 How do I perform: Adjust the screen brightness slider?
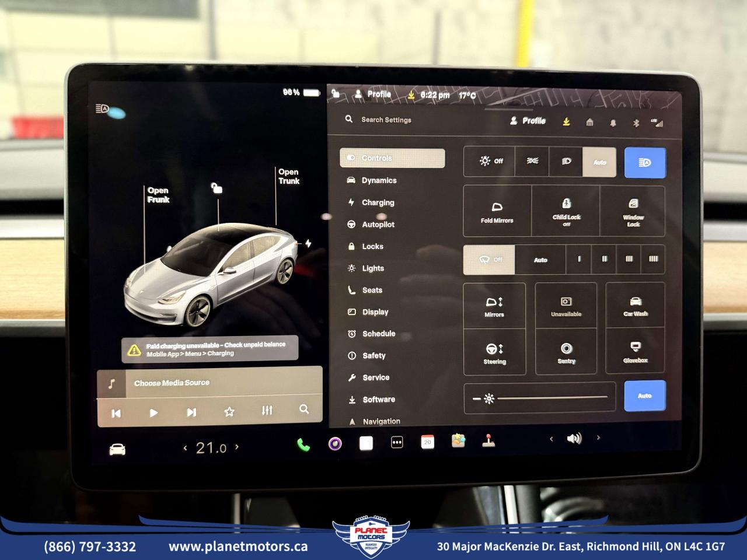point(540,398)
